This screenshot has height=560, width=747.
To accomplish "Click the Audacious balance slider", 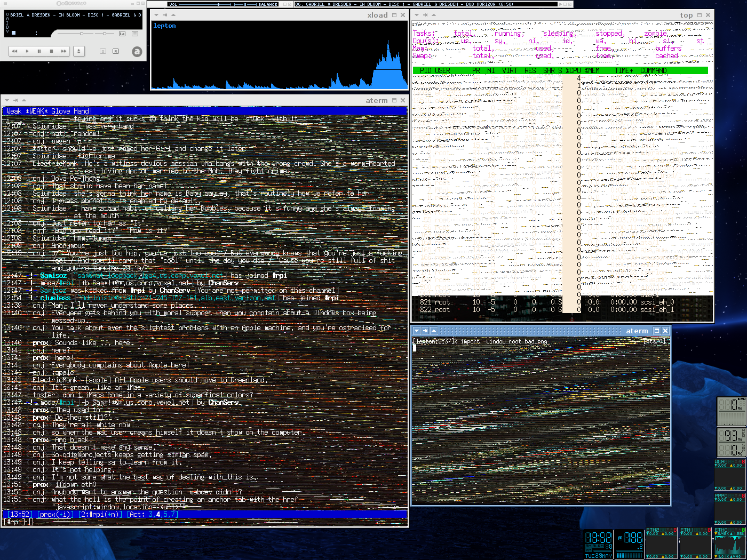I will pos(105,34).
